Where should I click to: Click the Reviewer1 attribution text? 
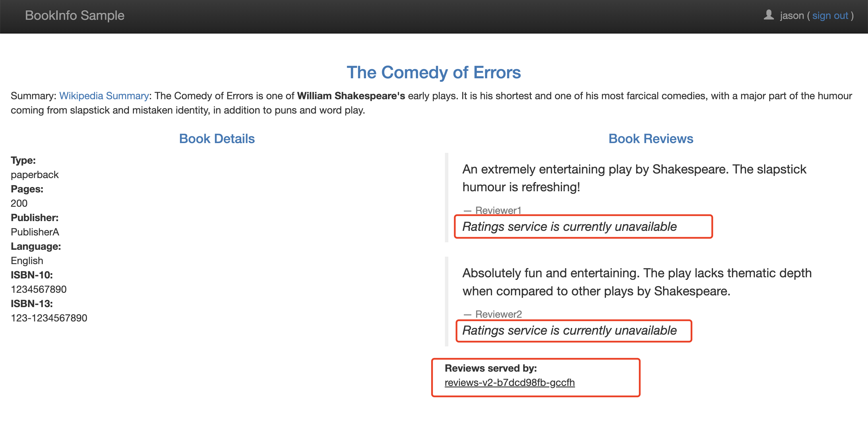click(498, 210)
